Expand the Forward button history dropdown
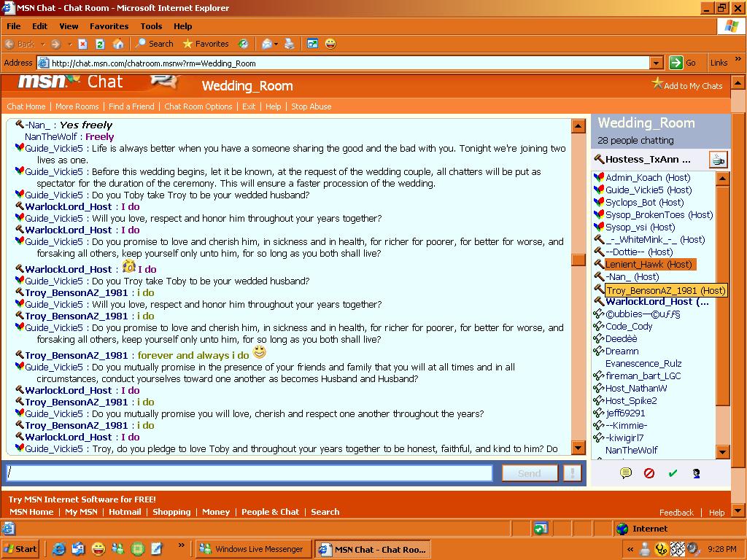This screenshot has height=560, width=747. coord(70,44)
